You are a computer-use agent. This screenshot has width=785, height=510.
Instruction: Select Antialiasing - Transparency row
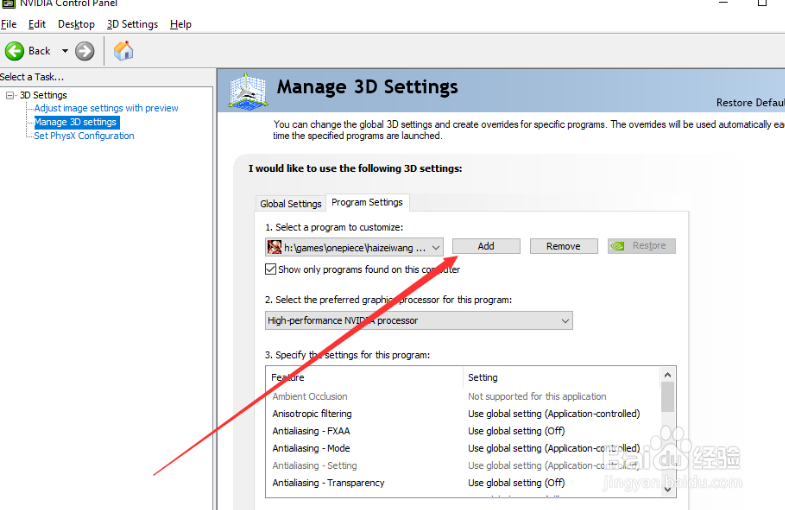463,483
